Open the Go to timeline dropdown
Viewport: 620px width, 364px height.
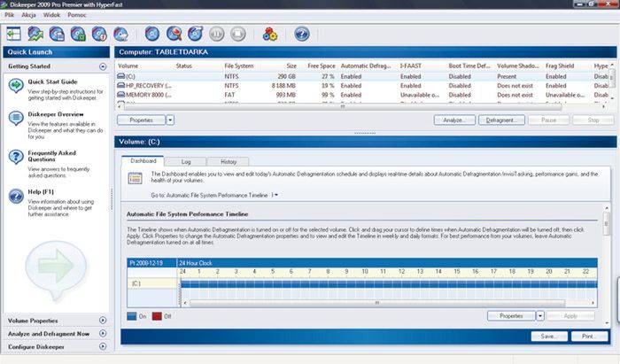[x=275, y=194]
